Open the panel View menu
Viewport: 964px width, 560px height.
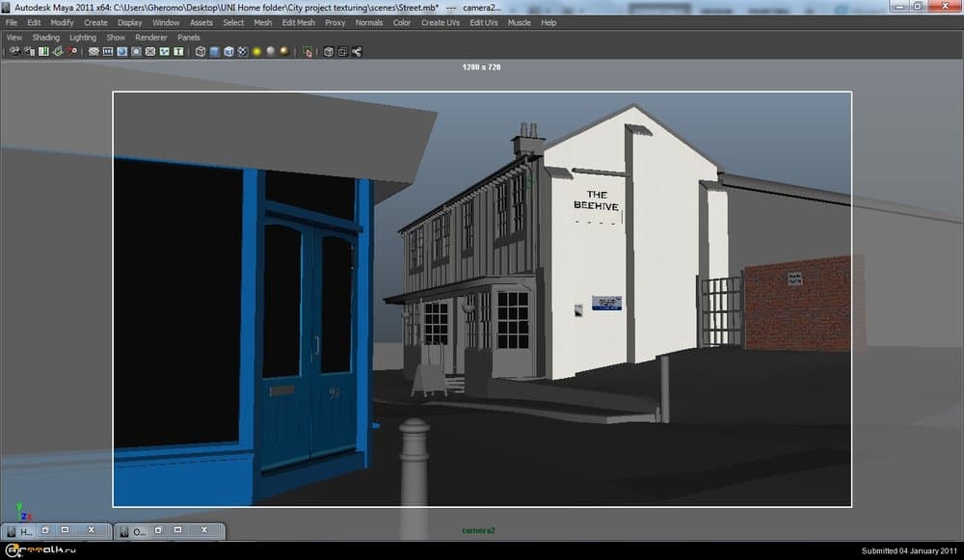click(14, 38)
